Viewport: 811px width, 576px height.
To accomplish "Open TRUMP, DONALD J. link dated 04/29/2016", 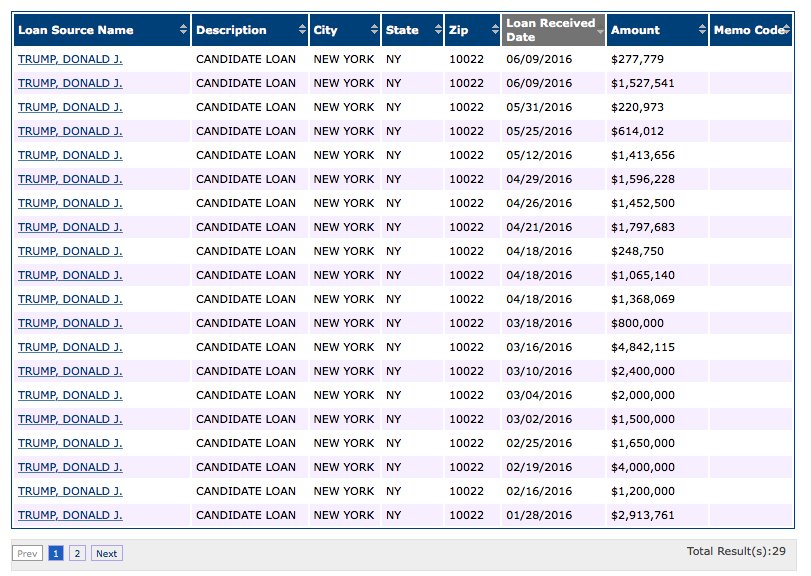I will pos(70,179).
